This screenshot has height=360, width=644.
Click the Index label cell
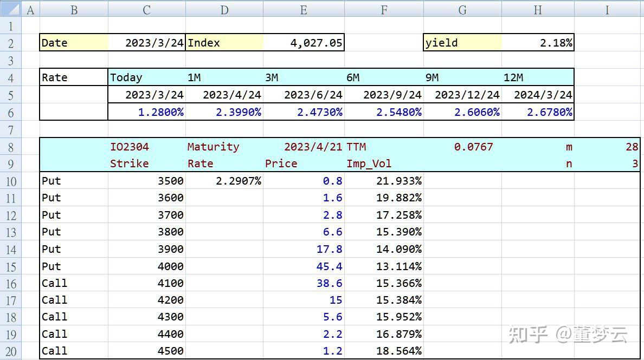click(224, 43)
